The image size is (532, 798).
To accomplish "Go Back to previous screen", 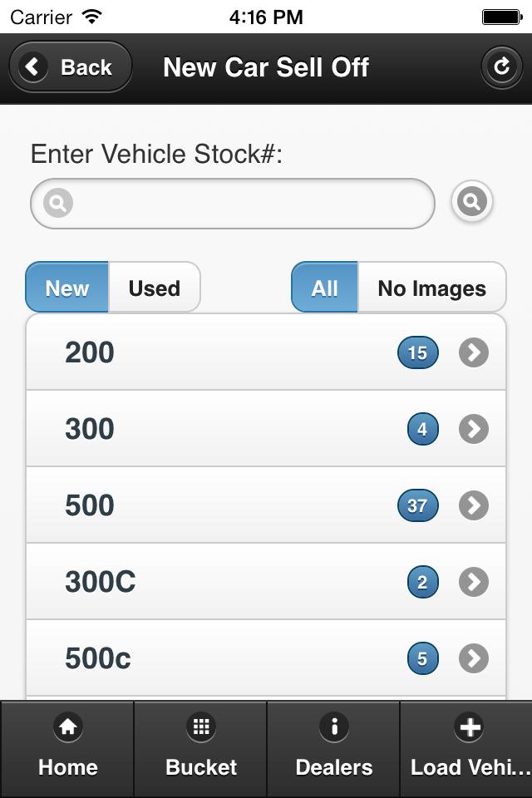I will [x=71, y=67].
